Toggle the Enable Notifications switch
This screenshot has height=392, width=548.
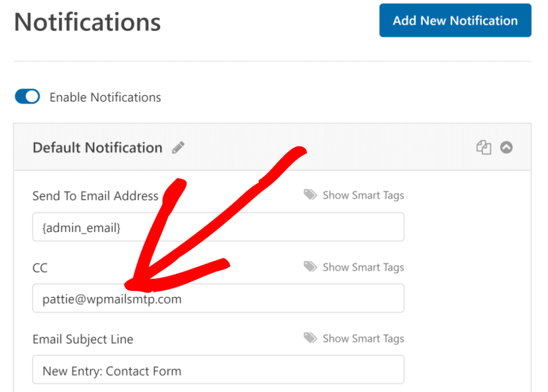point(27,97)
